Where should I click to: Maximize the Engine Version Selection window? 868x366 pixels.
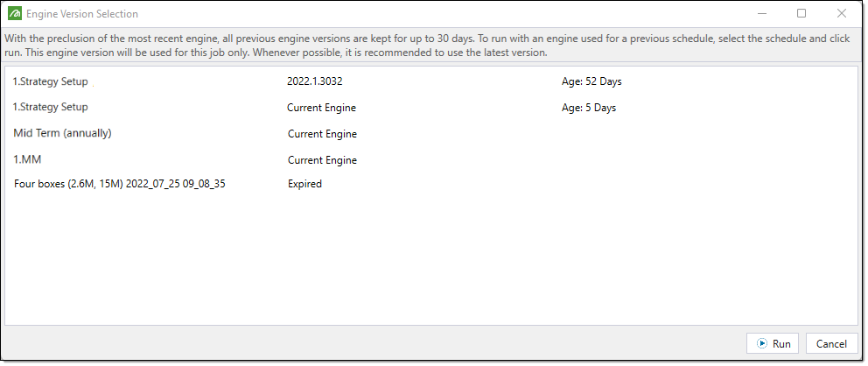801,14
